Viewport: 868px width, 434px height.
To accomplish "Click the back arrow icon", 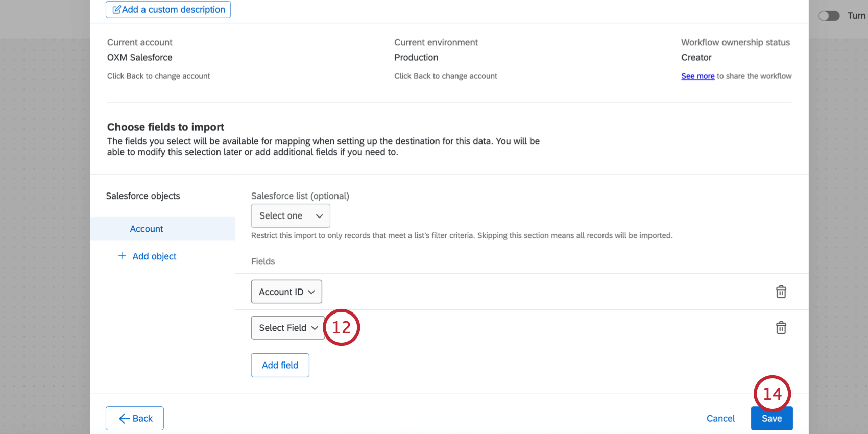I will pyautogui.click(x=124, y=419).
